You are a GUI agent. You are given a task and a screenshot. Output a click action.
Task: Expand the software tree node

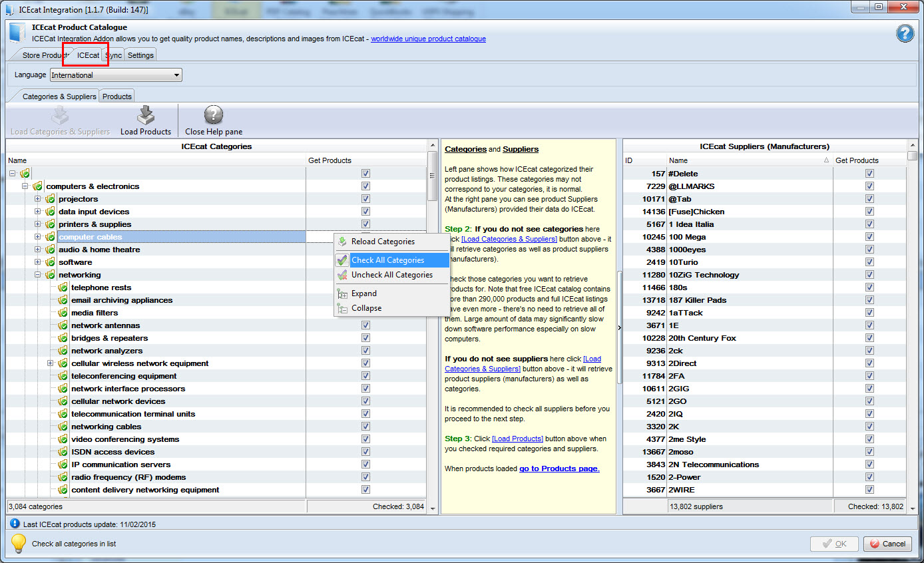coord(38,262)
